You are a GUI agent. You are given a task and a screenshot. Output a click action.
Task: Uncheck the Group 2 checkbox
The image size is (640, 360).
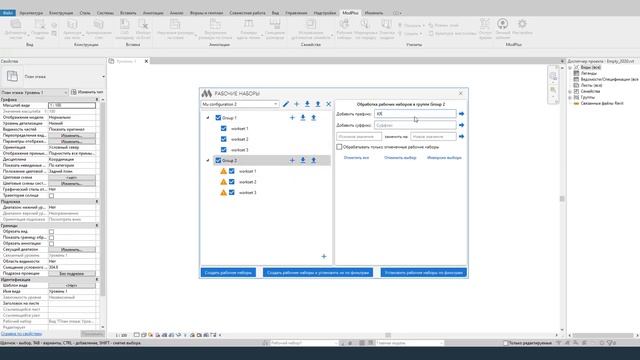coord(218,160)
